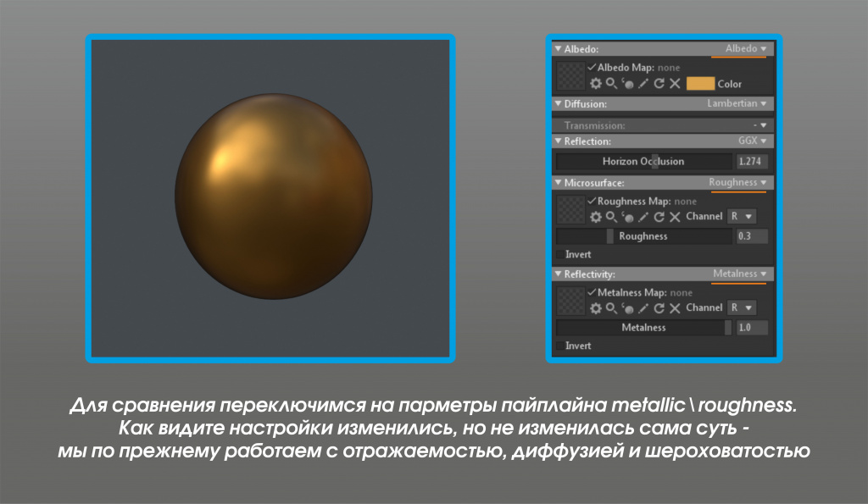Image resolution: width=868 pixels, height=504 pixels.
Task: Click the Metalness Map sphere icon
Action: [x=628, y=308]
